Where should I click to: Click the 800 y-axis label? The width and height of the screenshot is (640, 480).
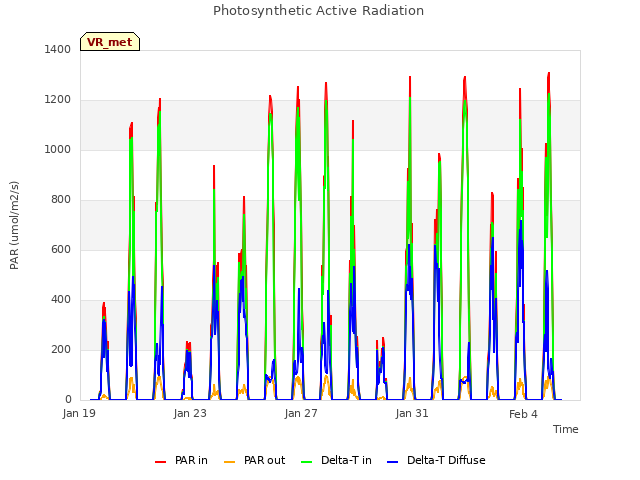tap(61, 200)
